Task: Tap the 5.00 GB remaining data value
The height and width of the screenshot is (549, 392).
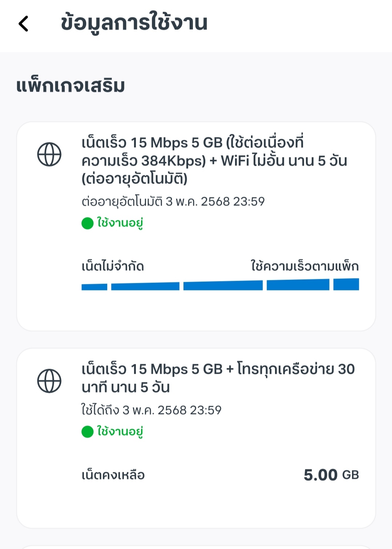Action: [x=331, y=475]
